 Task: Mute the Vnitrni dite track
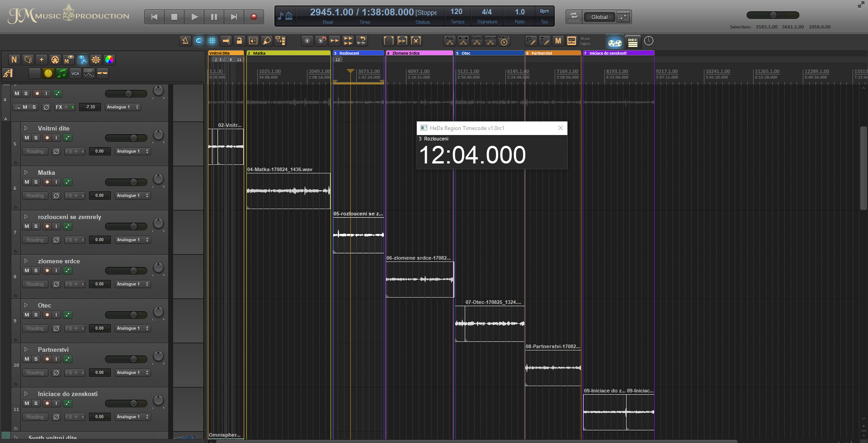[27, 138]
